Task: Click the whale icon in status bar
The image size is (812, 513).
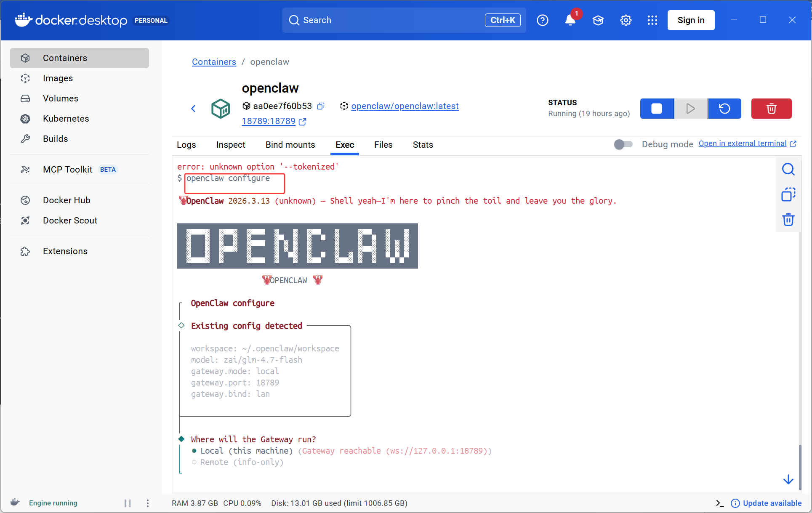Action: [15, 502]
